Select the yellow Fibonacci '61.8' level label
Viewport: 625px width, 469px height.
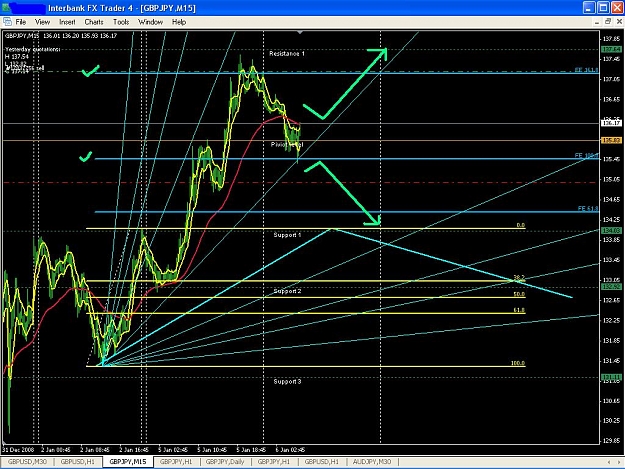coord(519,310)
